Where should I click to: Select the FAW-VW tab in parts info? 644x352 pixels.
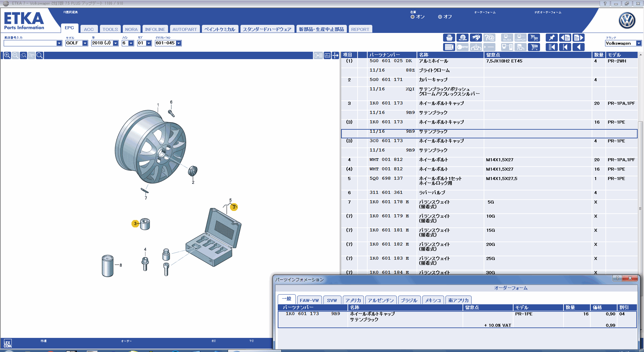pyautogui.click(x=309, y=300)
